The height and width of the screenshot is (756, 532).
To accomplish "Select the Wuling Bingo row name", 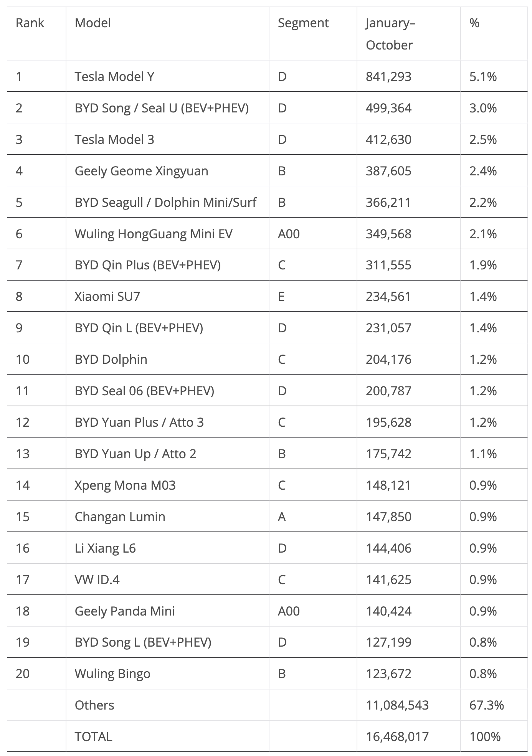I will tap(112, 673).
